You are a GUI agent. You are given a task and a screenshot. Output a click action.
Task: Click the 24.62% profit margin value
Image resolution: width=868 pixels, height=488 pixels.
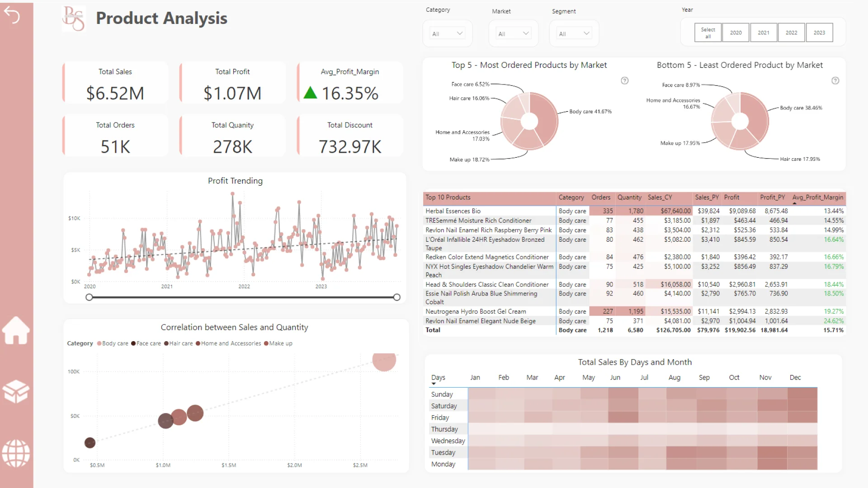coord(834,321)
